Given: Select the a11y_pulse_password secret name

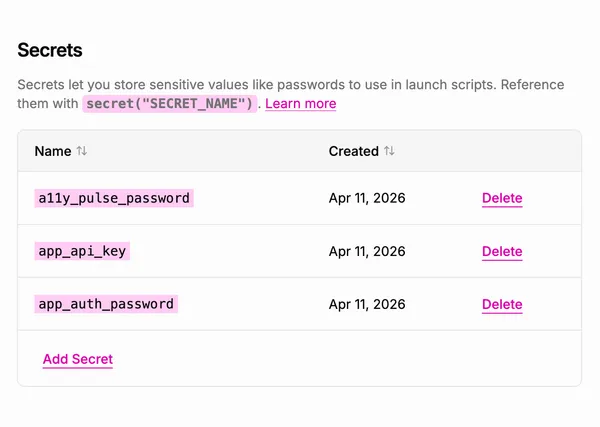Looking at the screenshot, I should (113, 198).
